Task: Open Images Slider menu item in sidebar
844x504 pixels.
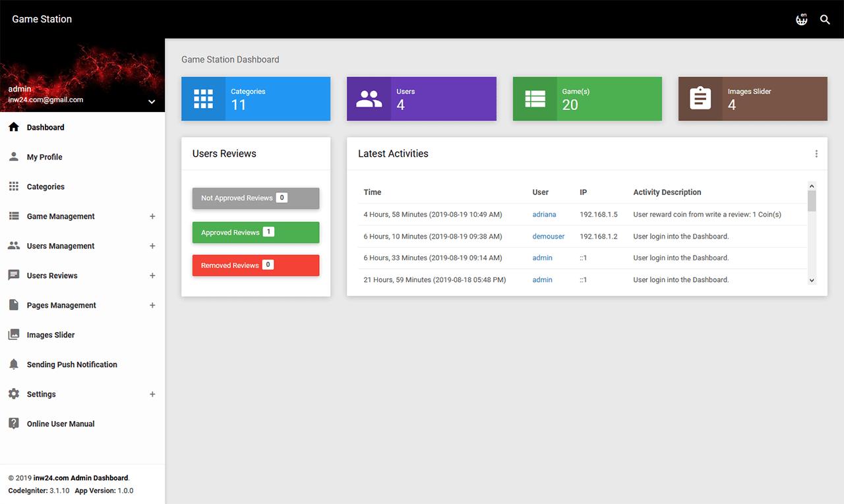Action: coord(82,335)
